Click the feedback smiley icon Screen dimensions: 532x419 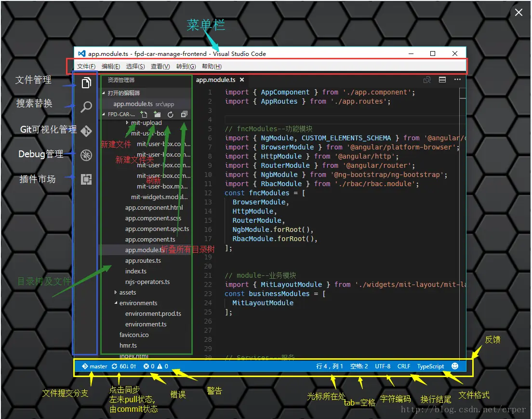pos(455,366)
